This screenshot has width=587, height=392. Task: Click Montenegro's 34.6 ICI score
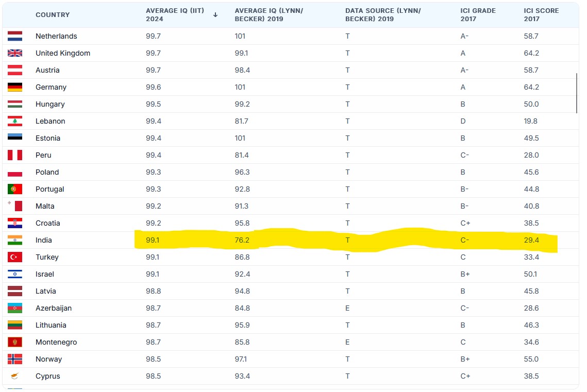(x=531, y=342)
